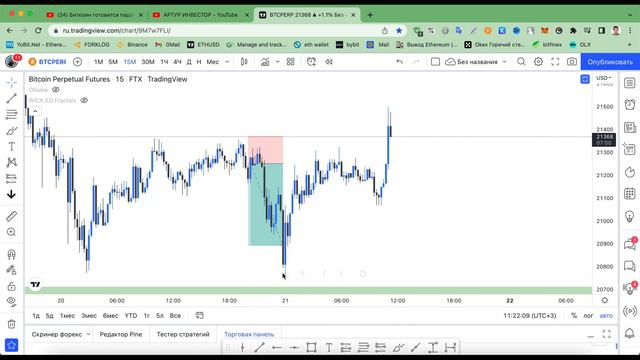Image resolution: width=640 pixels, height=360 pixels.
Task: Switch to the 5M timeframe
Action: [x=113, y=62]
